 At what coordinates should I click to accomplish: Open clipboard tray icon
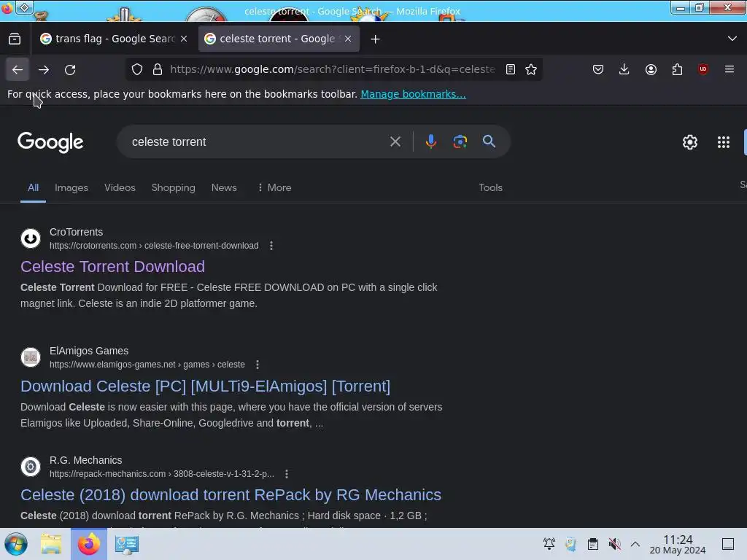click(x=592, y=544)
